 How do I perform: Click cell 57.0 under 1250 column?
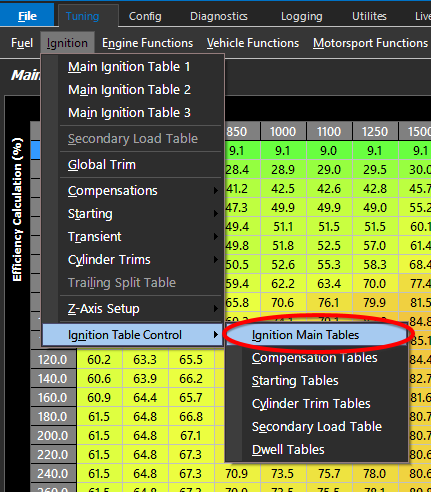(375, 246)
